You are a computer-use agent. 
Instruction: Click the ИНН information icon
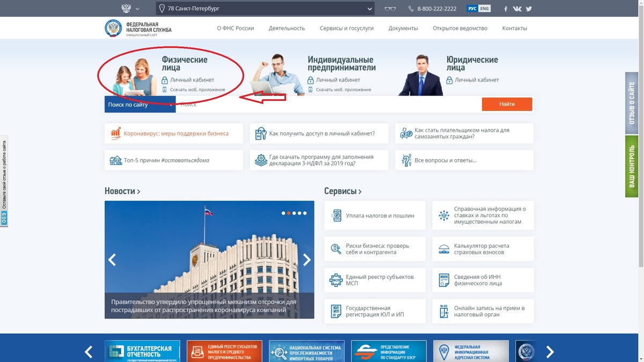(444, 280)
